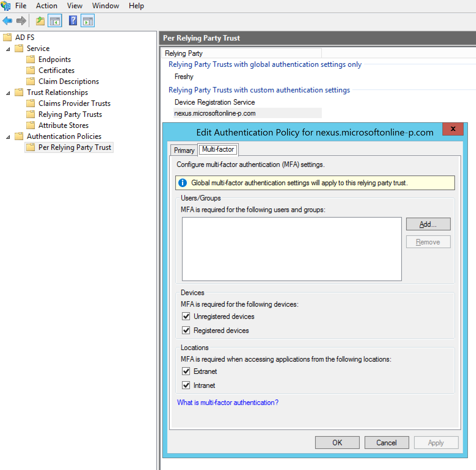The width and height of the screenshot is (476, 470).
Task: Collapse the Trust Relationships node
Action: point(8,93)
